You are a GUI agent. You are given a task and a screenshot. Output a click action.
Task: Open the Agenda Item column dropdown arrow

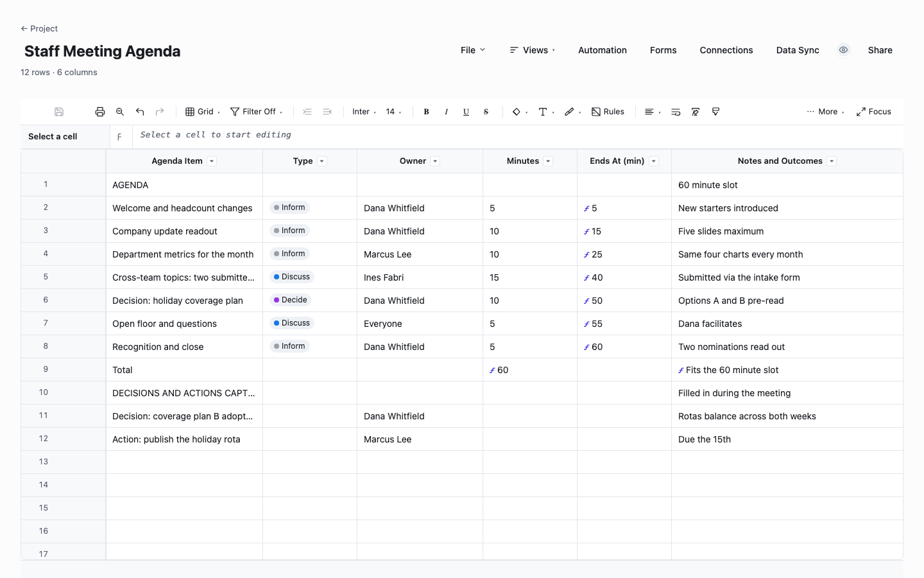point(212,161)
